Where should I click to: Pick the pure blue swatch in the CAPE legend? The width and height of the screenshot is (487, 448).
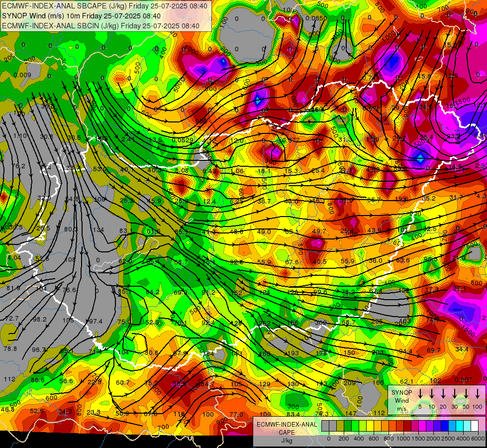tap(444, 426)
